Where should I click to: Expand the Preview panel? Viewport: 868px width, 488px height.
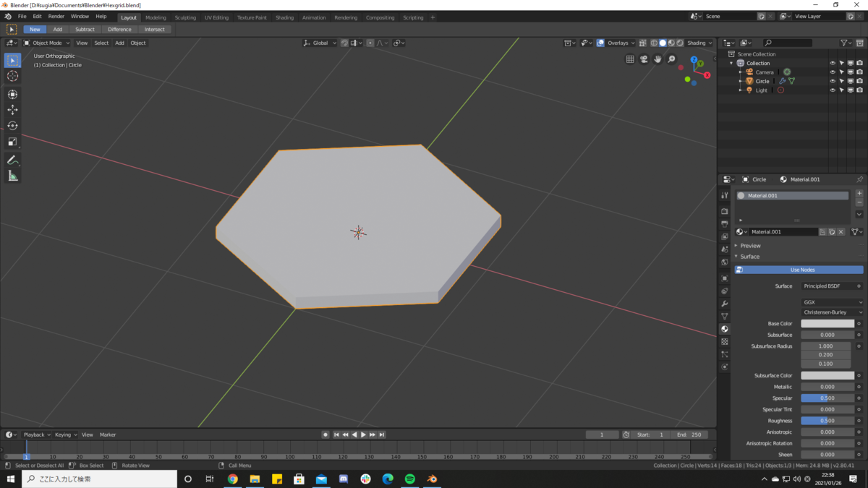click(749, 246)
